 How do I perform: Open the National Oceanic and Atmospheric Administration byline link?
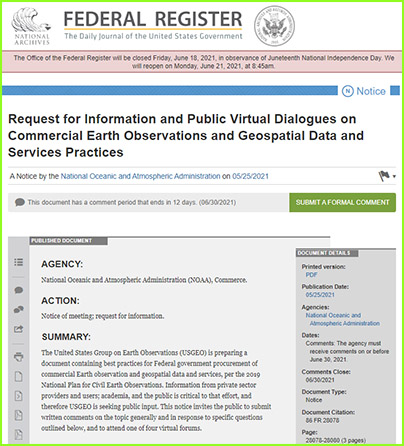point(140,176)
